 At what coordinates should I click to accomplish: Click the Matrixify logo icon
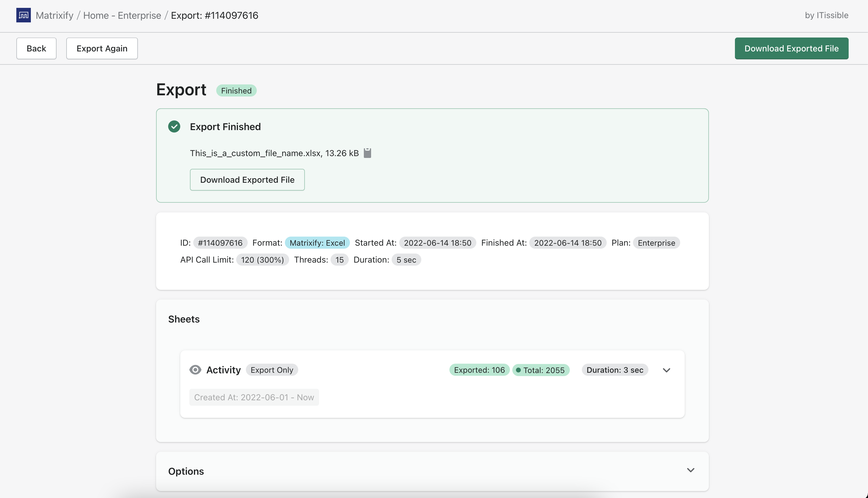coord(23,15)
